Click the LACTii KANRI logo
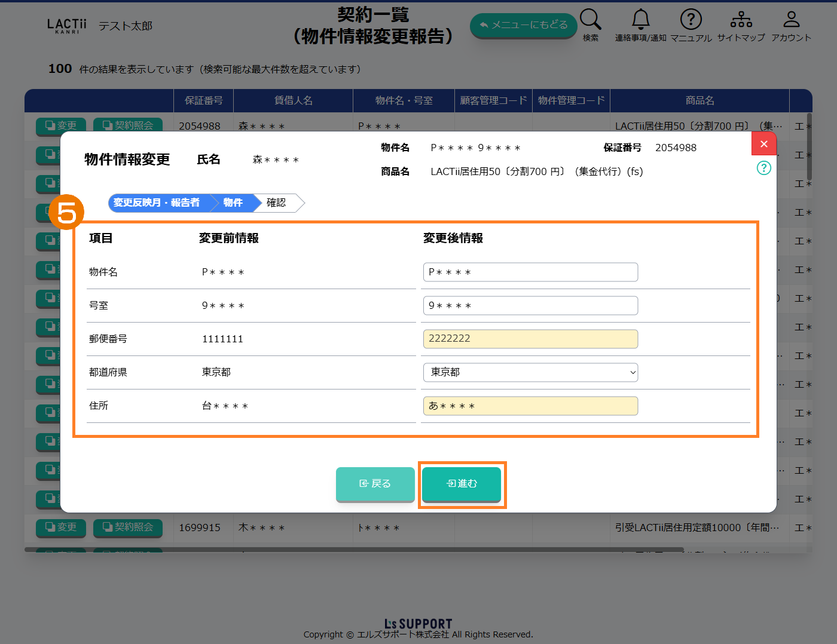 (66, 26)
